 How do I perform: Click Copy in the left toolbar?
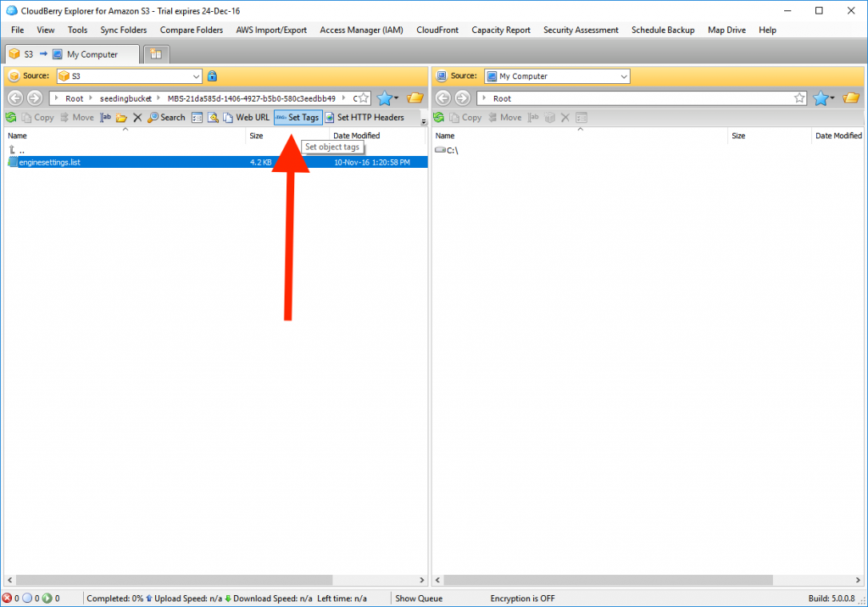pos(37,117)
